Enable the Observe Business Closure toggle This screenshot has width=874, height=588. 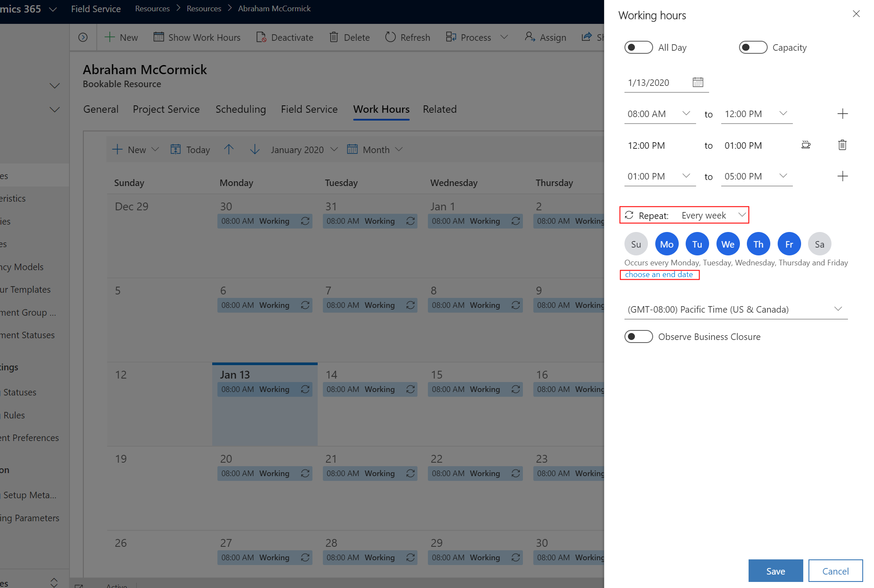[637, 336]
